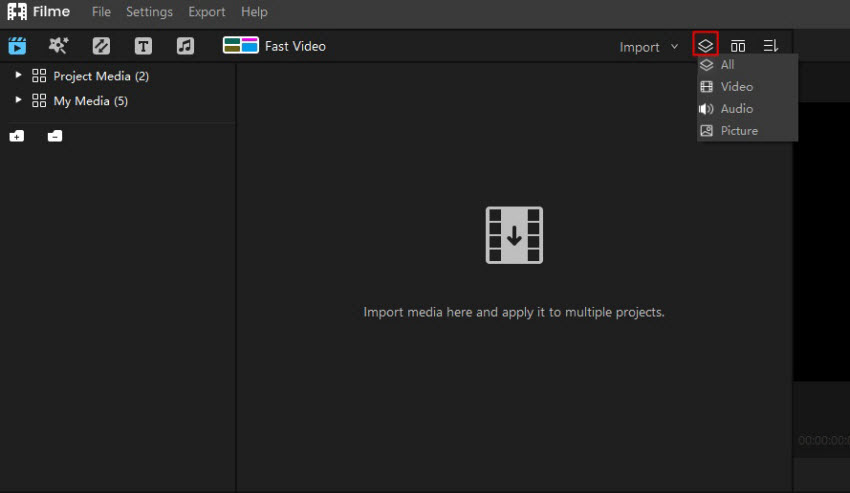Screen dimensions: 850x493
Task: Click the Import button
Action: [639, 47]
